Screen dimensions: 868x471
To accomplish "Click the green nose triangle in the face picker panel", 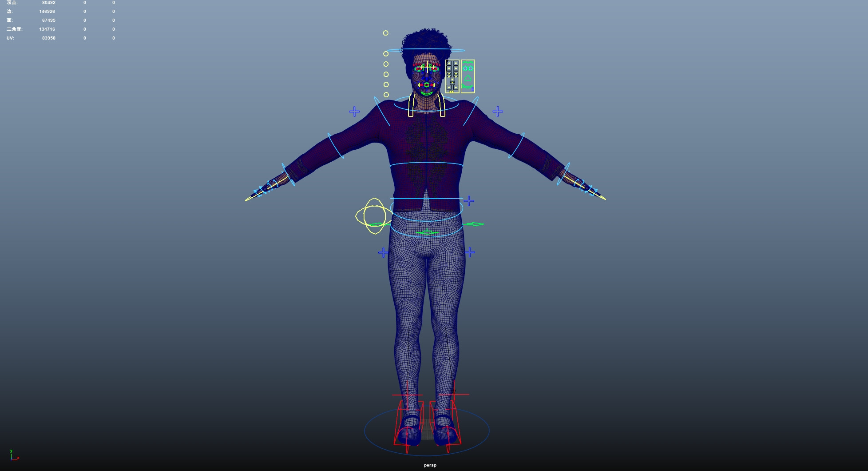I will coord(468,78).
